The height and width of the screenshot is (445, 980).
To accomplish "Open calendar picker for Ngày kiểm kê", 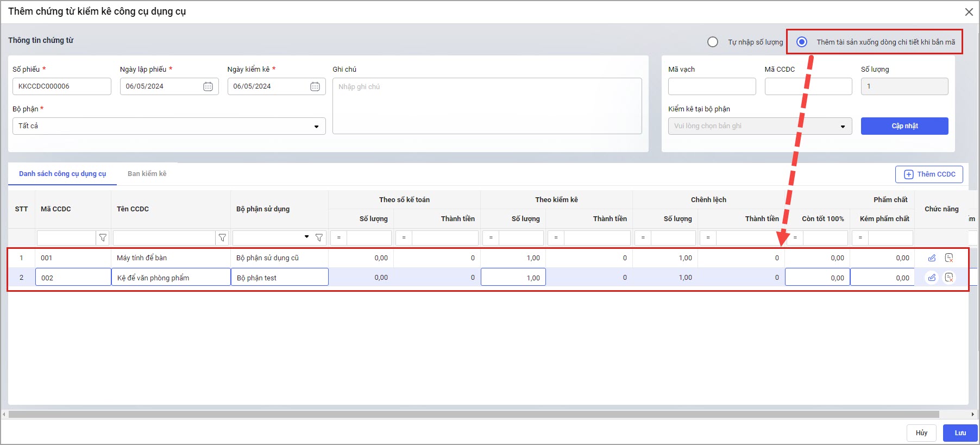I will (315, 86).
